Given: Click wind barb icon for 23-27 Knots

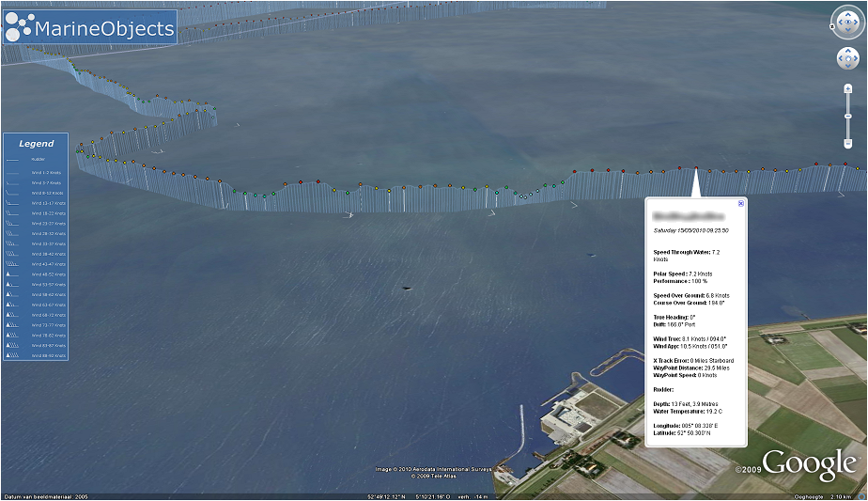Looking at the screenshot, I should 11,223.
